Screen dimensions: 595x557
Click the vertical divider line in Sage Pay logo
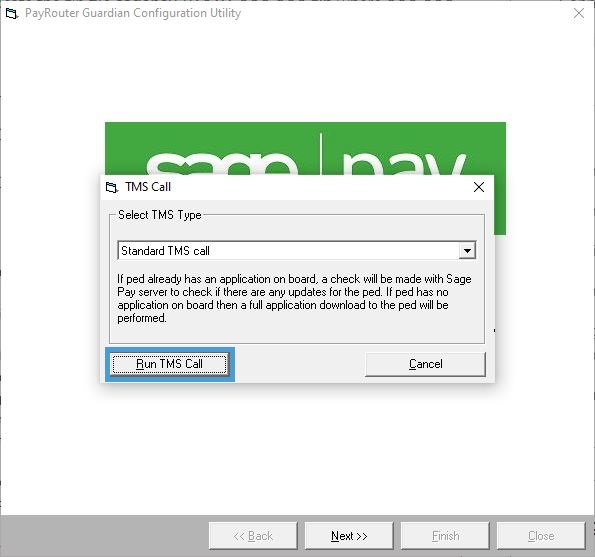[321, 154]
